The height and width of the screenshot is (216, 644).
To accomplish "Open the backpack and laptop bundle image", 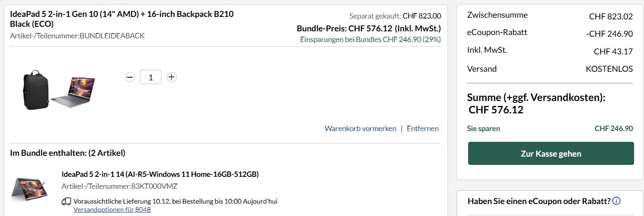I will click(59, 89).
